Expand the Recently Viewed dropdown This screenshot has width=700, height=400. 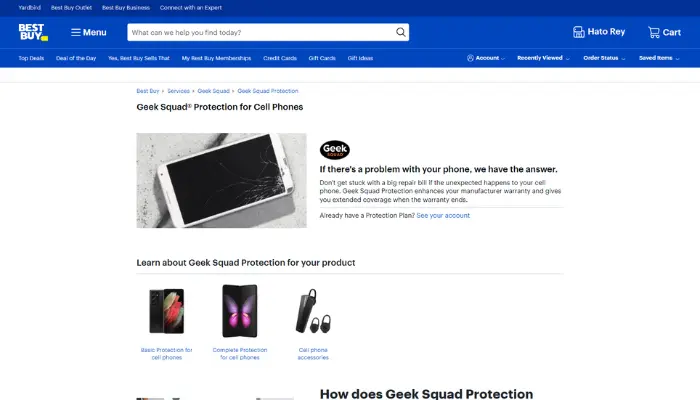pos(543,58)
